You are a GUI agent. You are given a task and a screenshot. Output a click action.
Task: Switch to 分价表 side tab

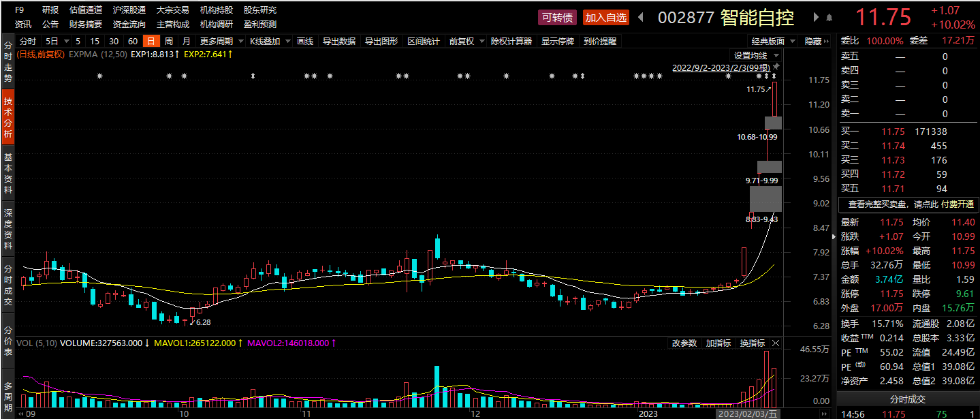click(x=8, y=341)
